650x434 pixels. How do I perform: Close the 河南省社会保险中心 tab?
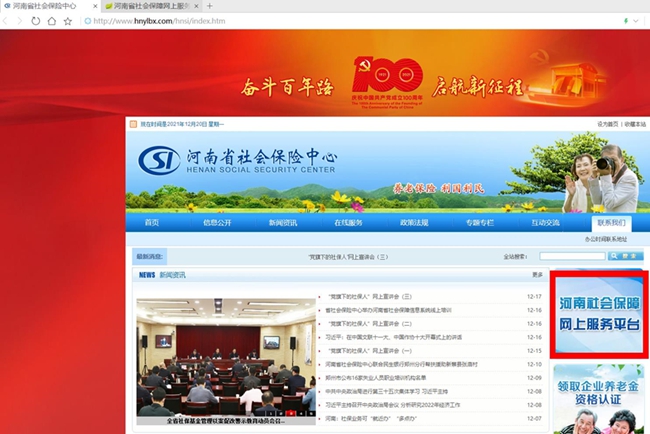95,6
